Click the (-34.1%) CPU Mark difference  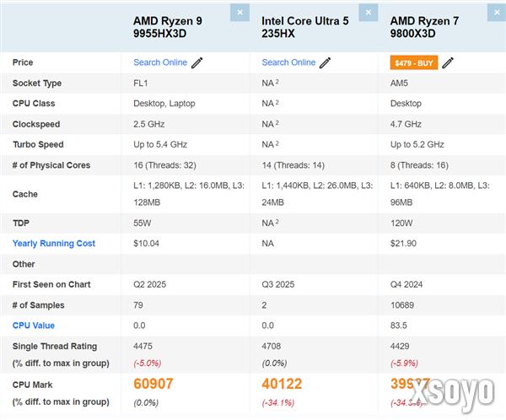click(277, 403)
